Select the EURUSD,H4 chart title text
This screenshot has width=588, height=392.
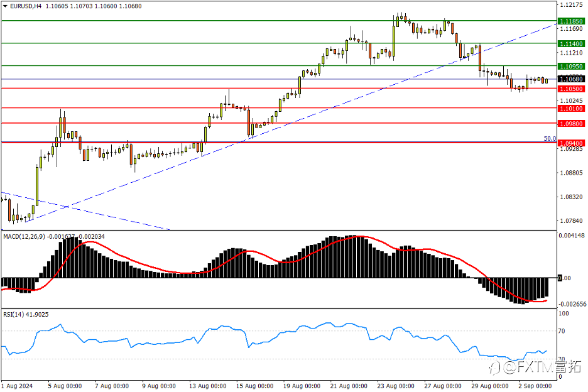coord(26,6)
